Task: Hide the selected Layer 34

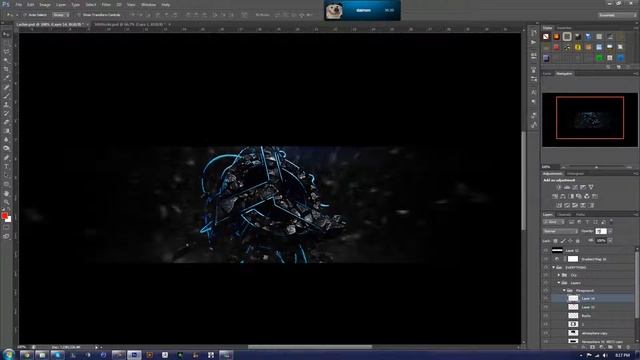Action: point(546,299)
